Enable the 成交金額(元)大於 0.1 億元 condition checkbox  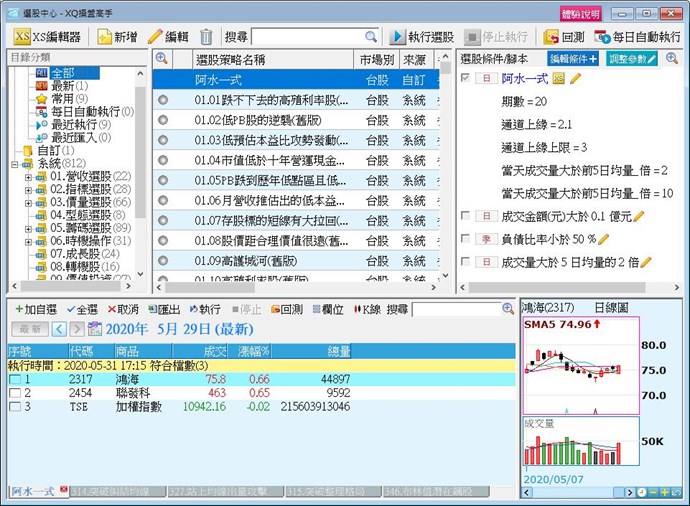tap(465, 215)
